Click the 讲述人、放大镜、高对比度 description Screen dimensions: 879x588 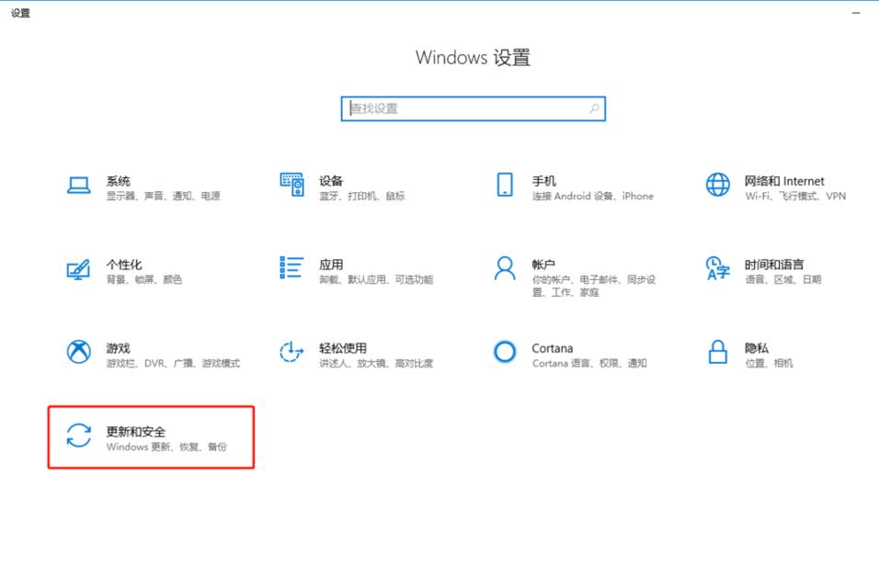(376, 363)
